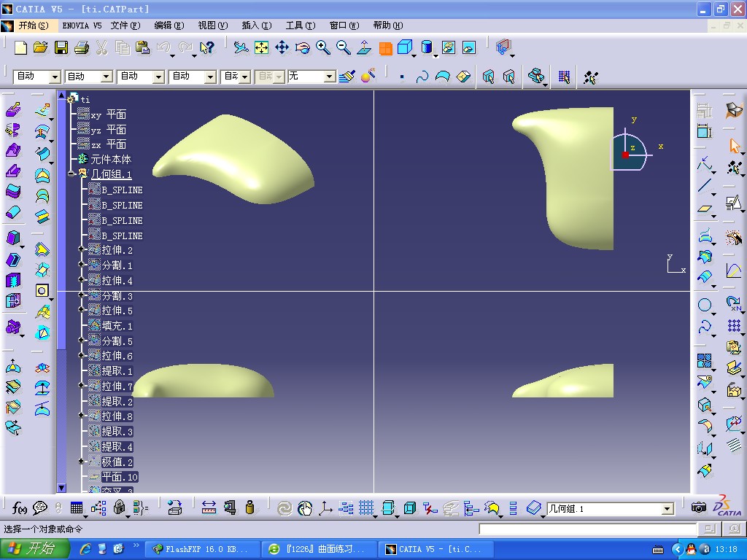Click the capture camera icon
The image size is (747, 560).
pyautogui.click(x=698, y=507)
